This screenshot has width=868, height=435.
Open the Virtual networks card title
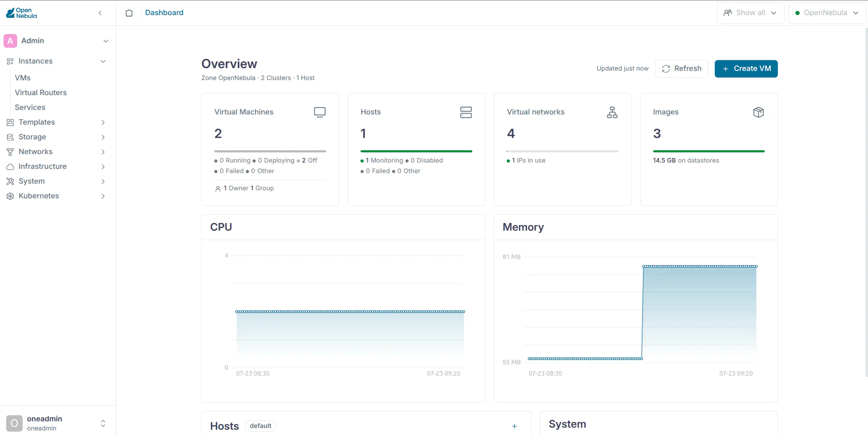coord(536,112)
